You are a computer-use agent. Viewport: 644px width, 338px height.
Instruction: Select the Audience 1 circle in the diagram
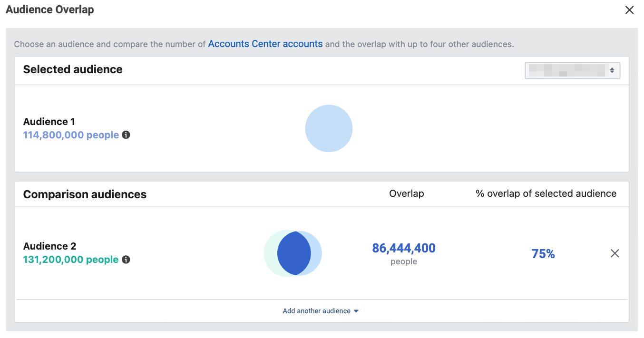click(329, 128)
